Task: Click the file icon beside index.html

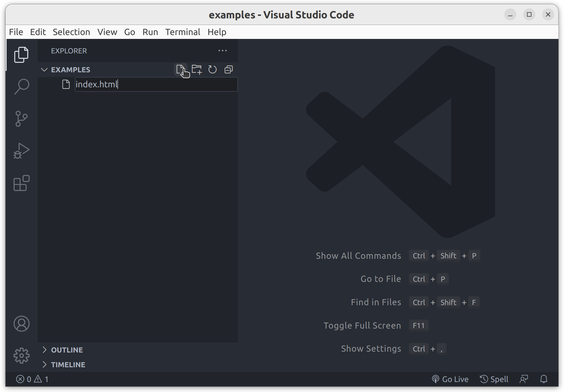Action: tap(66, 84)
